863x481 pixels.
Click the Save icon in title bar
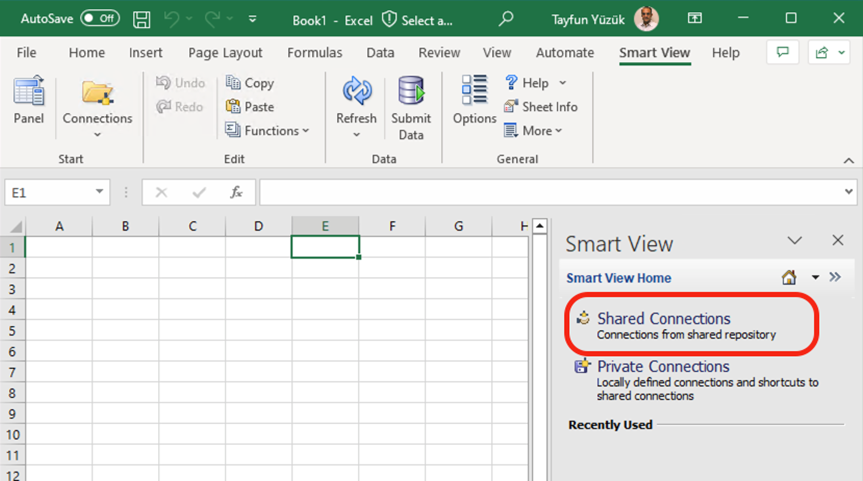(x=142, y=19)
